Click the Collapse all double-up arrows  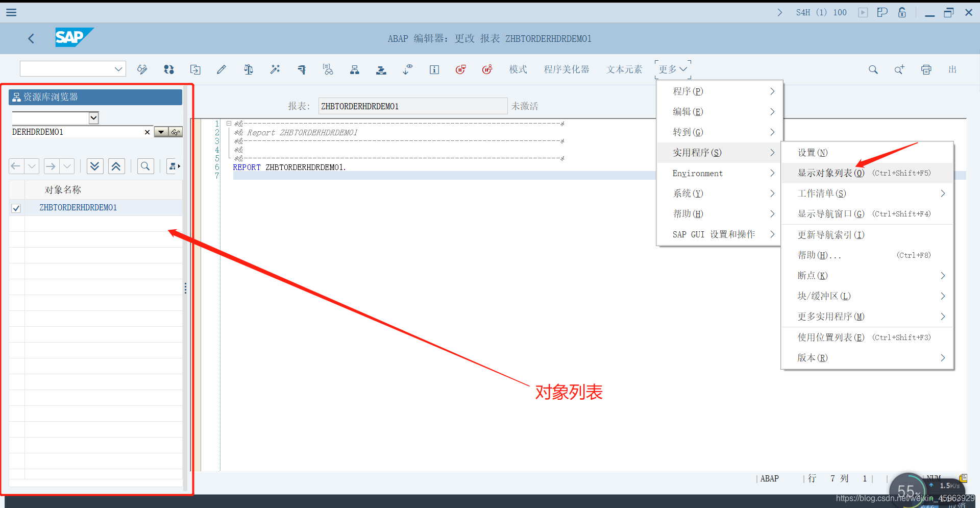(116, 166)
